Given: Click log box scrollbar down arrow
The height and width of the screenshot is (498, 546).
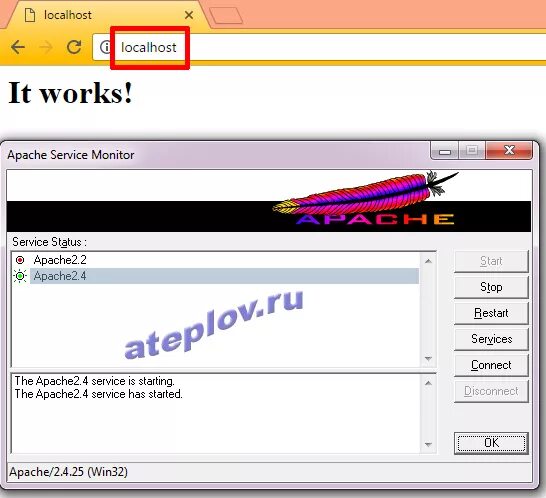Looking at the screenshot, I should pyautogui.click(x=428, y=444).
